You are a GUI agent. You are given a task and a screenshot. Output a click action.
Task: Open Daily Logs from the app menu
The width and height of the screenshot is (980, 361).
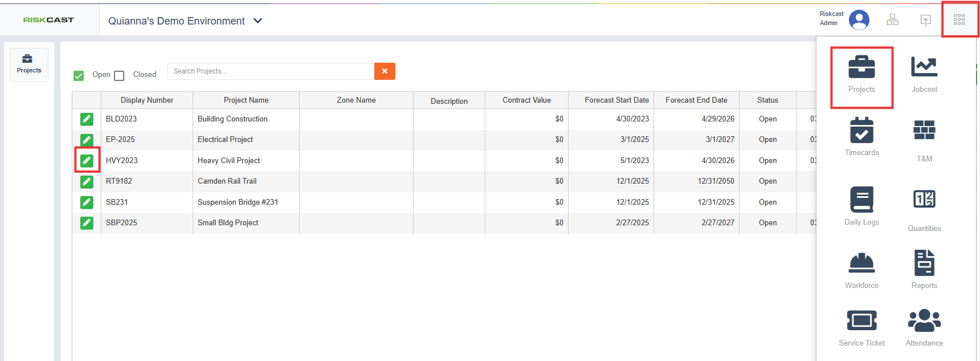coord(861,206)
